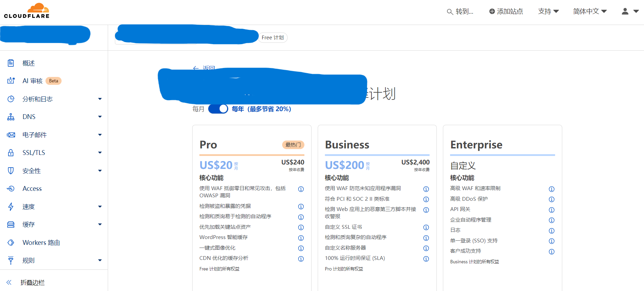
Task: Click the 每月 billing label
Action: pos(198,109)
